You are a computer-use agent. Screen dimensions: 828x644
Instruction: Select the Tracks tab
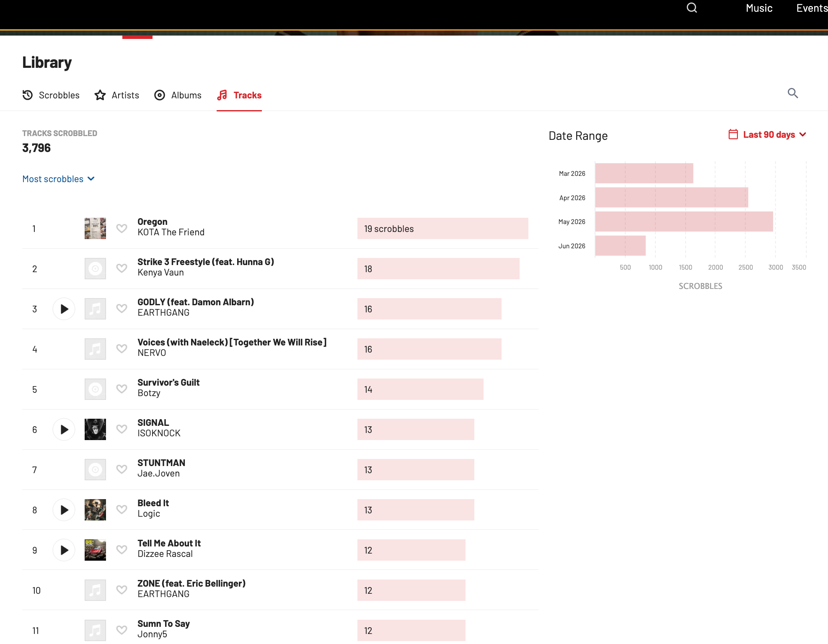click(x=239, y=95)
